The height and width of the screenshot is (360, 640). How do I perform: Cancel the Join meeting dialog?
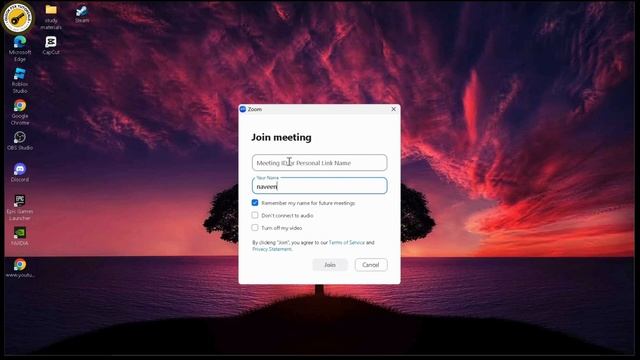click(x=371, y=265)
